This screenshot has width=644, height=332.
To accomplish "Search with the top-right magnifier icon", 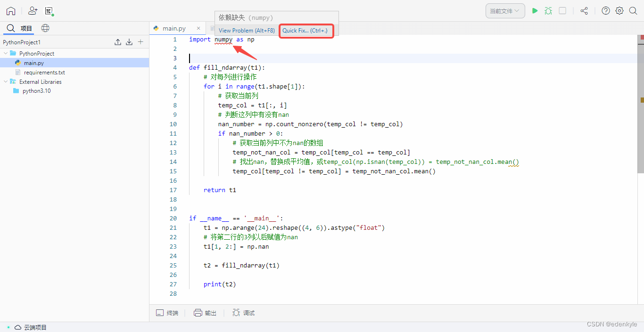I will 633,11.
